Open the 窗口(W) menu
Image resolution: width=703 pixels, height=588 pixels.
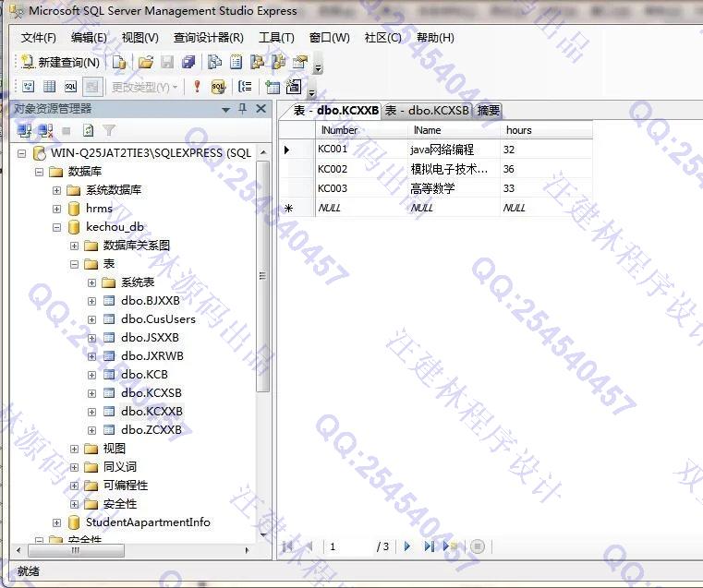[330, 38]
